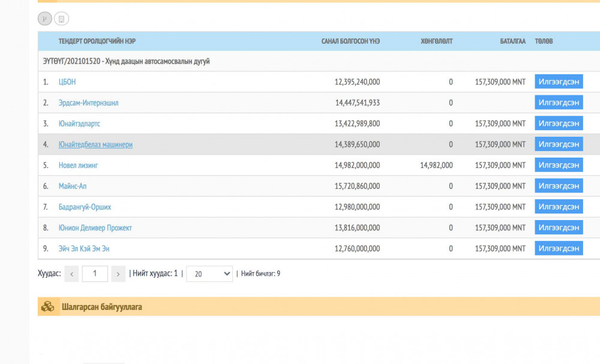Click Илгээгдсэн button in Эрдсам-Интернэшнл row
This screenshot has height=364, width=600.
[559, 103]
